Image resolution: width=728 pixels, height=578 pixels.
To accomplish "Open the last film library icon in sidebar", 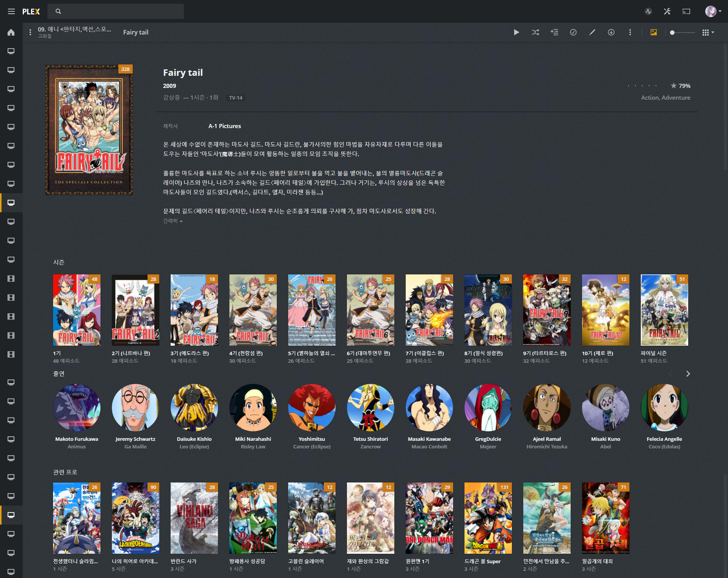I will tap(11, 354).
